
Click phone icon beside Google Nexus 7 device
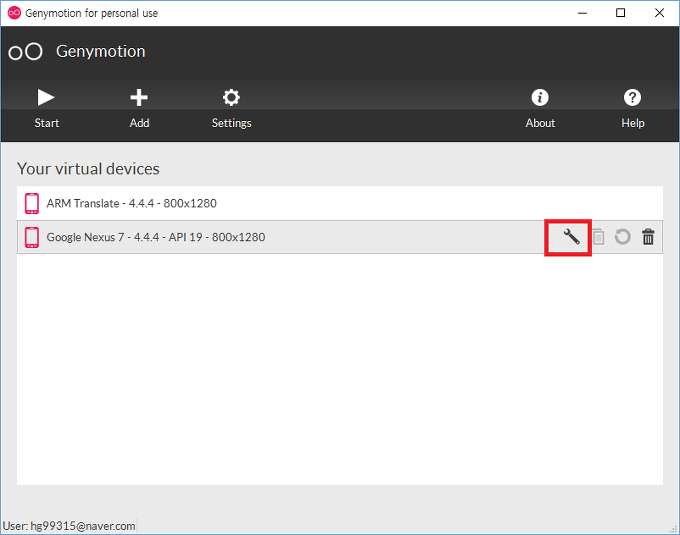click(32, 237)
